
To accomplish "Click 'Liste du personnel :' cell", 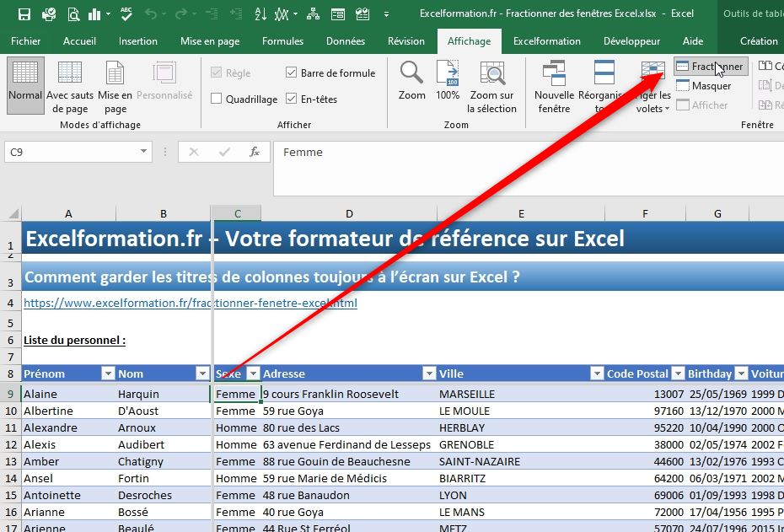I will 74,341.
